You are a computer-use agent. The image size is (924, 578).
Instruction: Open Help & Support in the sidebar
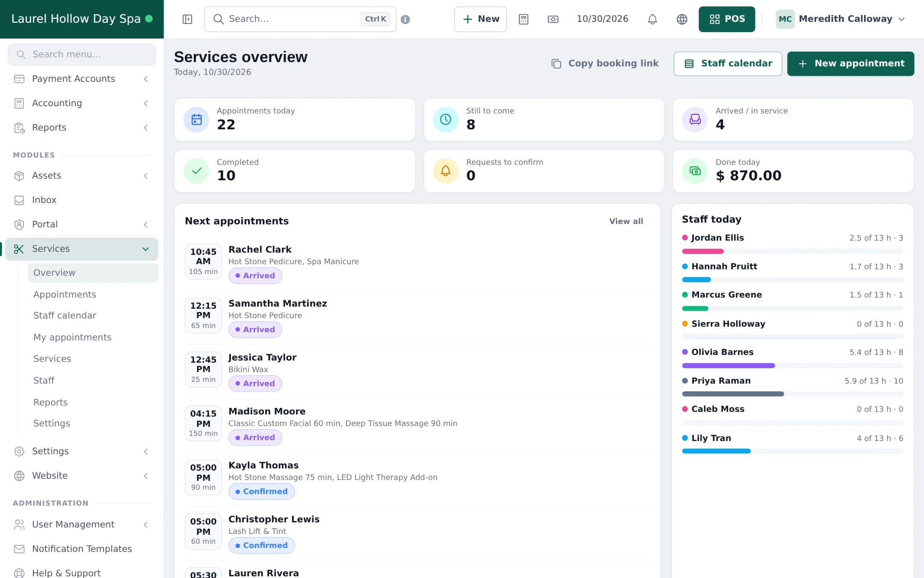pos(82,572)
